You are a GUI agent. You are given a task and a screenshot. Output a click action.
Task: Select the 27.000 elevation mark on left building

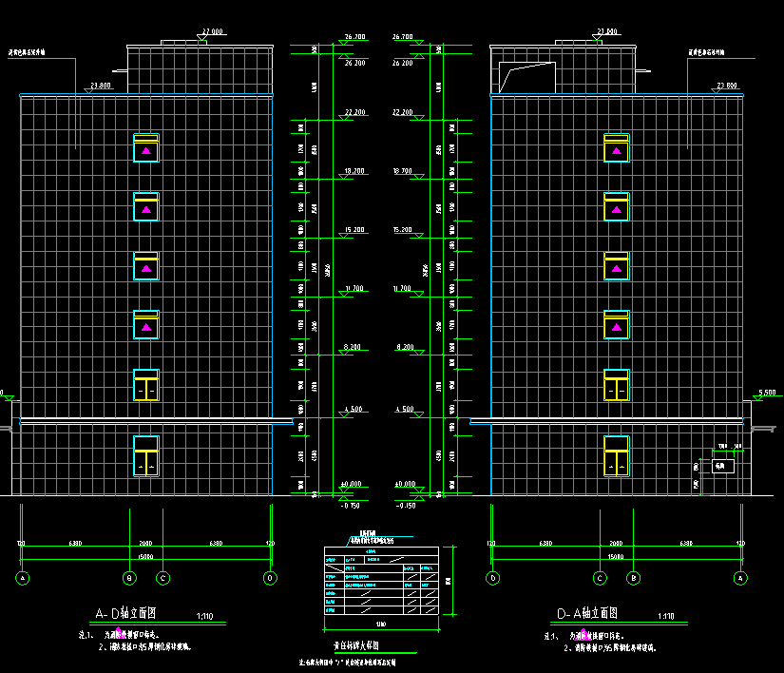click(211, 31)
